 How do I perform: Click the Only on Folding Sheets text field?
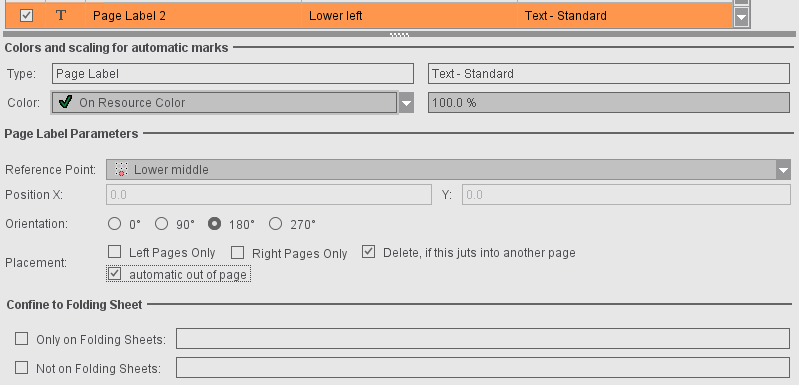pyautogui.click(x=483, y=339)
